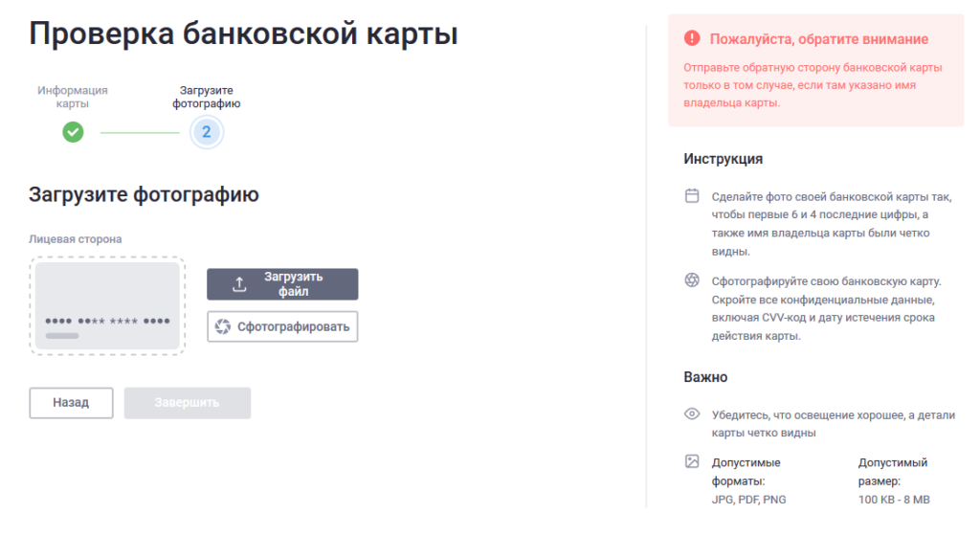The image size is (980, 536).
Task: Click the upload arrow icon
Action: [x=239, y=284]
